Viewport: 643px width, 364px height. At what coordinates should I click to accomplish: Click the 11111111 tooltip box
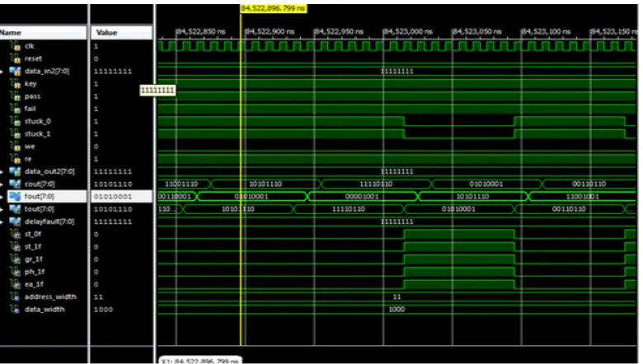158,90
